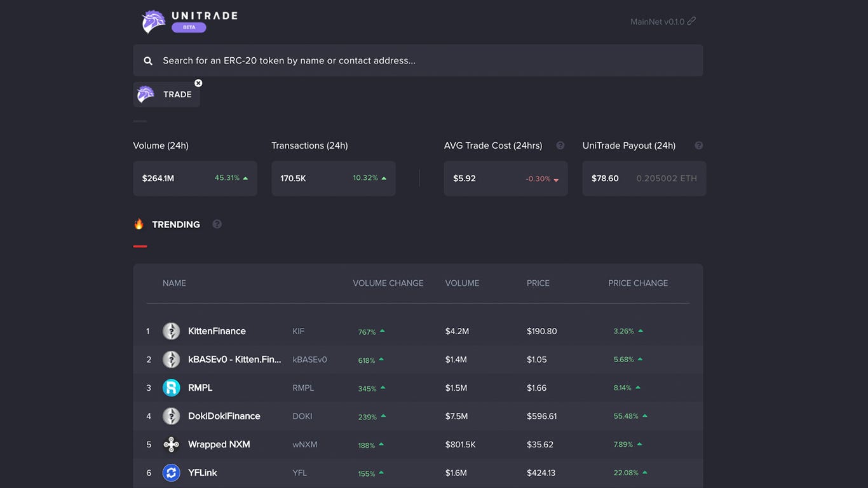This screenshot has height=488, width=868.
Task: Show help for AVG Trade Cost
Action: click(x=560, y=146)
